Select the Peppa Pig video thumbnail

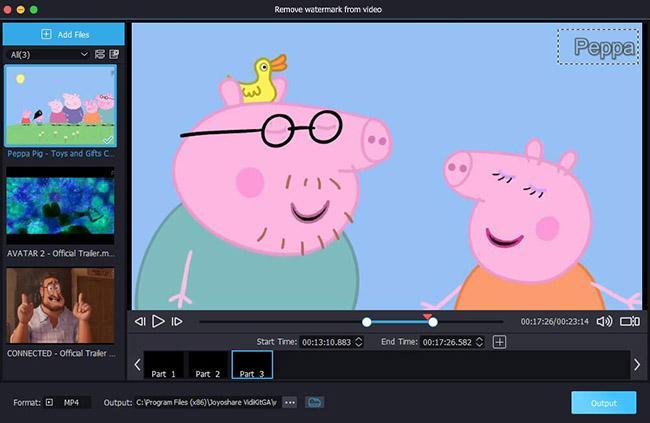coord(61,105)
